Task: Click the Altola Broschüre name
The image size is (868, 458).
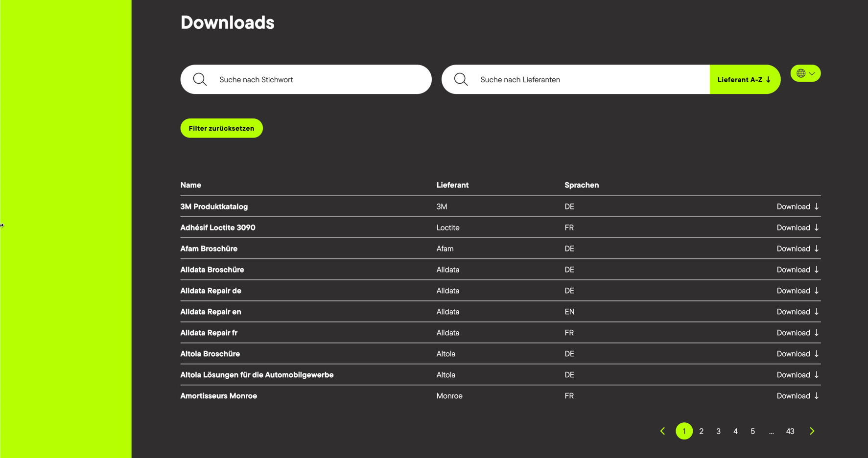Action: click(x=210, y=354)
